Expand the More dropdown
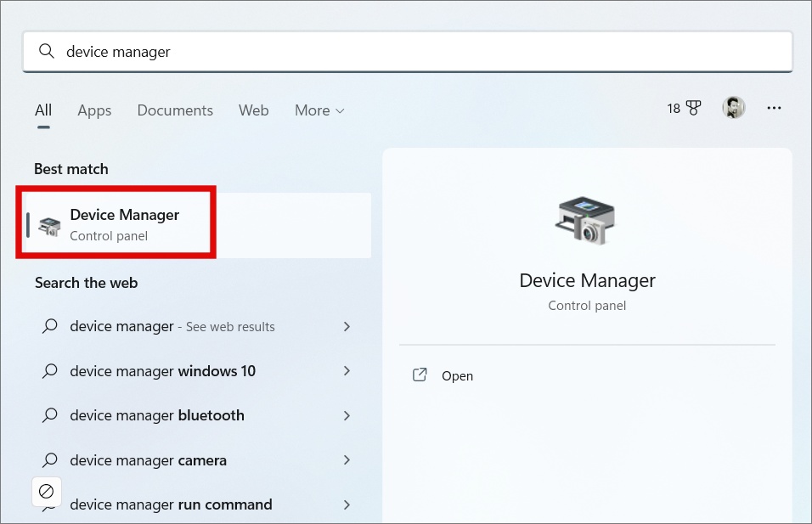Image resolution: width=812 pixels, height=524 pixels. point(319,110)
